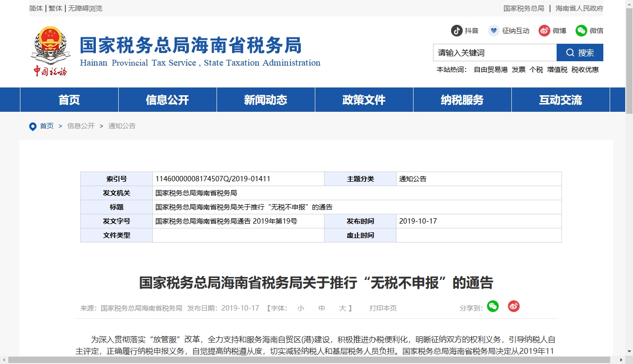
Task: Click the blue location pin breadcrumb icon
Action: 33,126
